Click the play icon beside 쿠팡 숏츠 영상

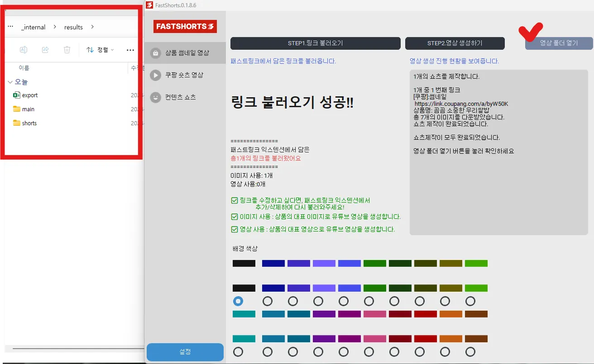[156, 75]
